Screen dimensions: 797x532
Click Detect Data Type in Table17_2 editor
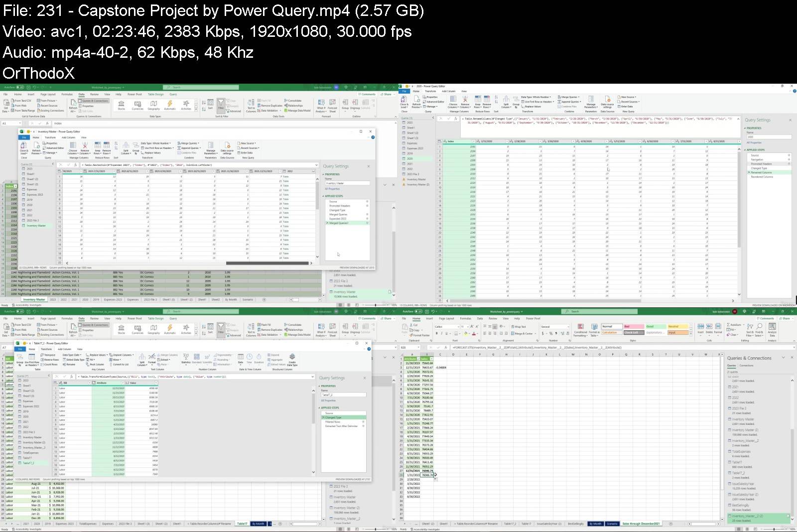(x=74, y=360)
